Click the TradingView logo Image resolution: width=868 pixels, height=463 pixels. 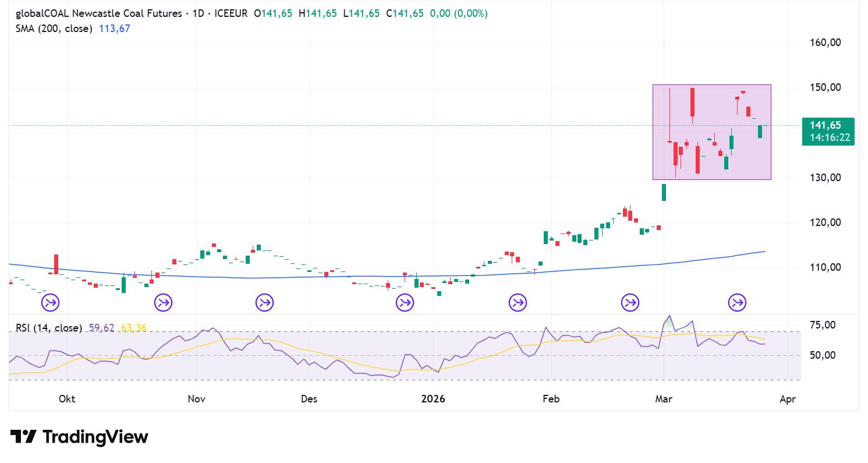[79, 437]
